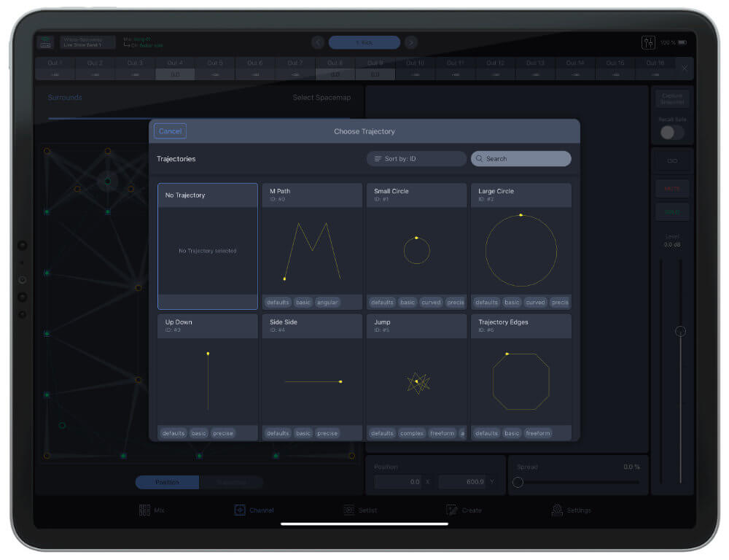Click the Trajectories heading label
Viewport: 729px width, 560px height.
click(x=176, y=159)
